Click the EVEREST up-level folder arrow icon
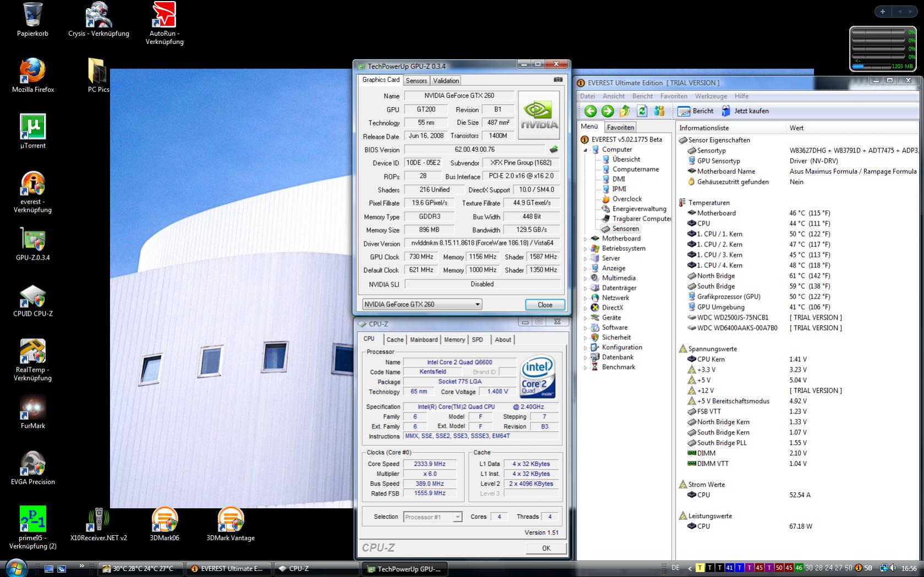 pos(625,111)
